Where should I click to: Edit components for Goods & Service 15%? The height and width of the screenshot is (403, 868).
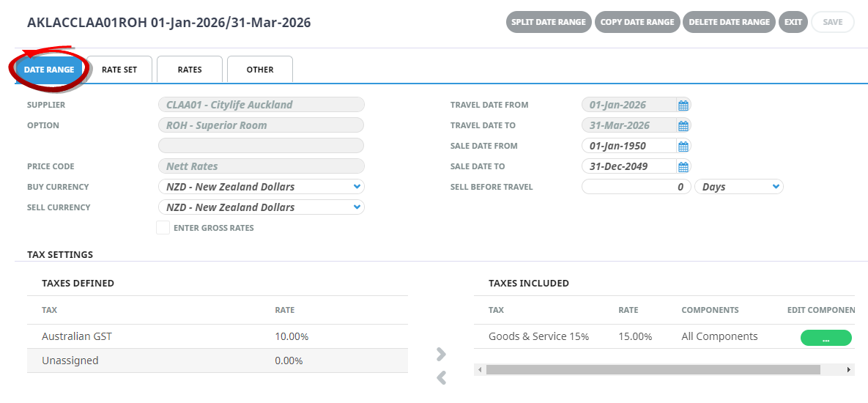826,338
